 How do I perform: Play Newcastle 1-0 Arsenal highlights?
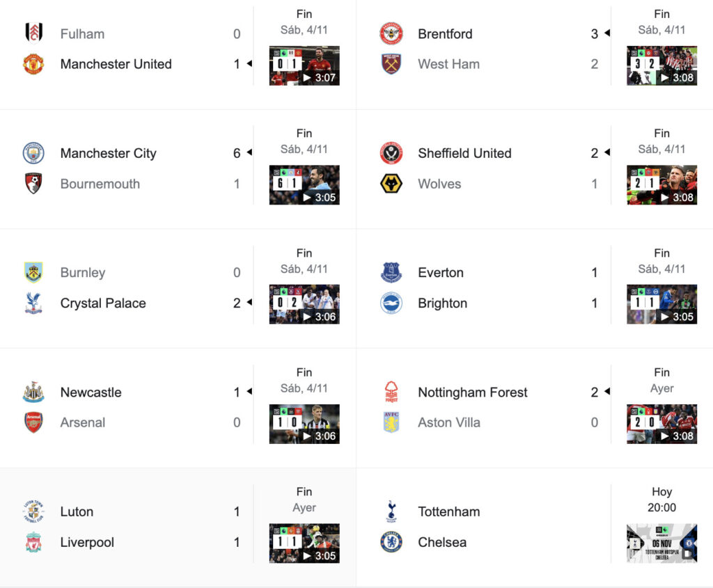[304, 424]
